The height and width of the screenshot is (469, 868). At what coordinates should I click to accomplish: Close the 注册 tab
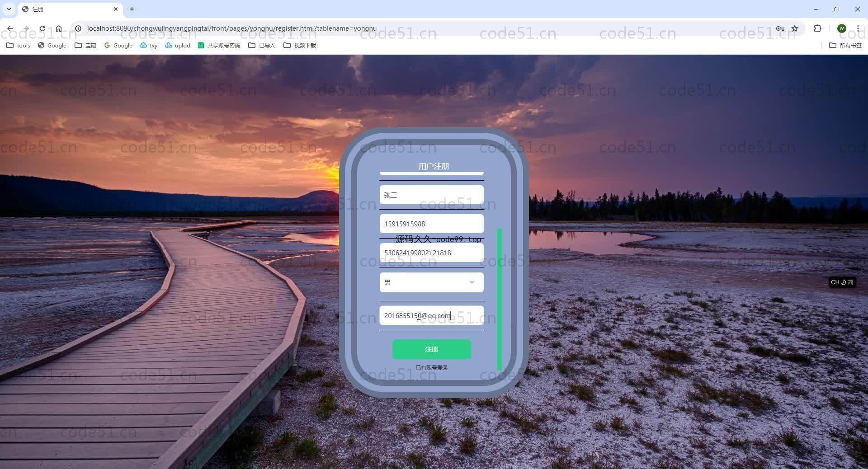point(116,9)
